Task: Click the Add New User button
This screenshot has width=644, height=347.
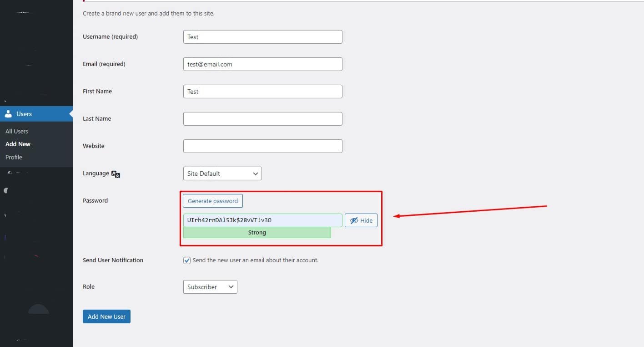Action: [x=106, y=316]
